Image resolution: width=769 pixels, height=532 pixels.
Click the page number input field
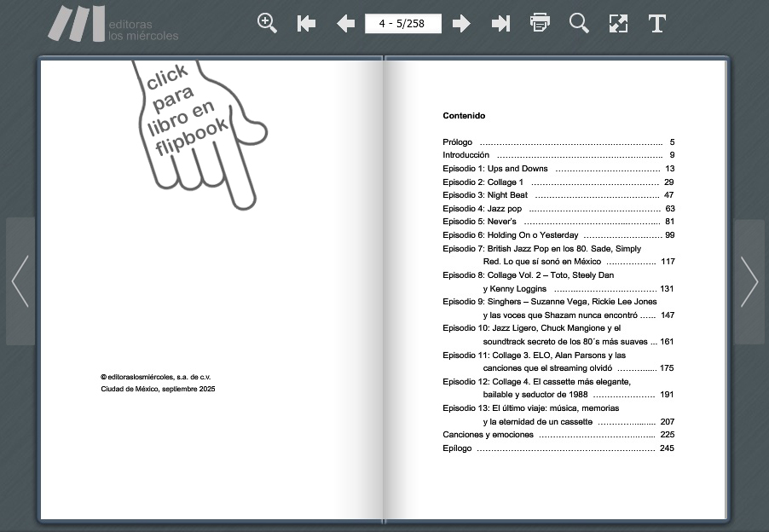pos(402,24)
